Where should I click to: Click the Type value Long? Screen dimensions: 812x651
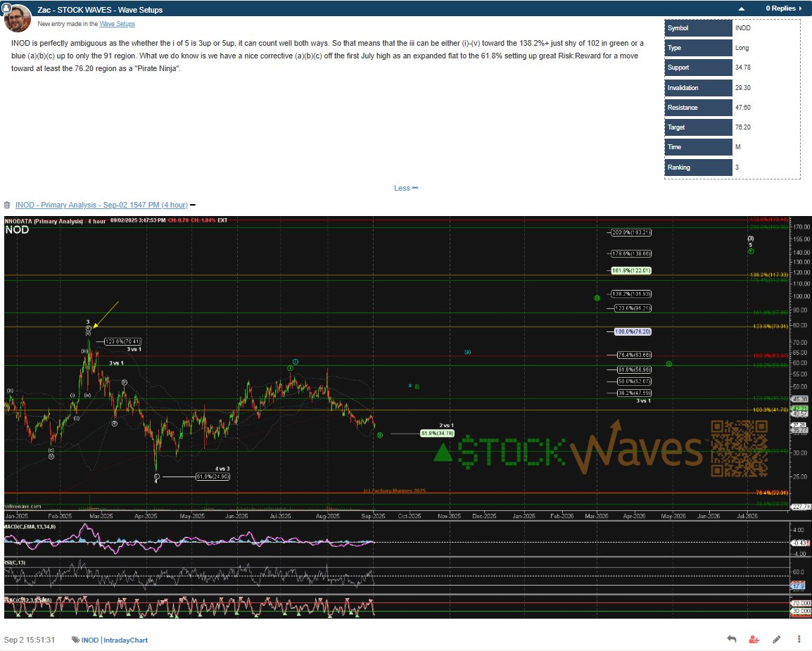click(x=742, y=48)
